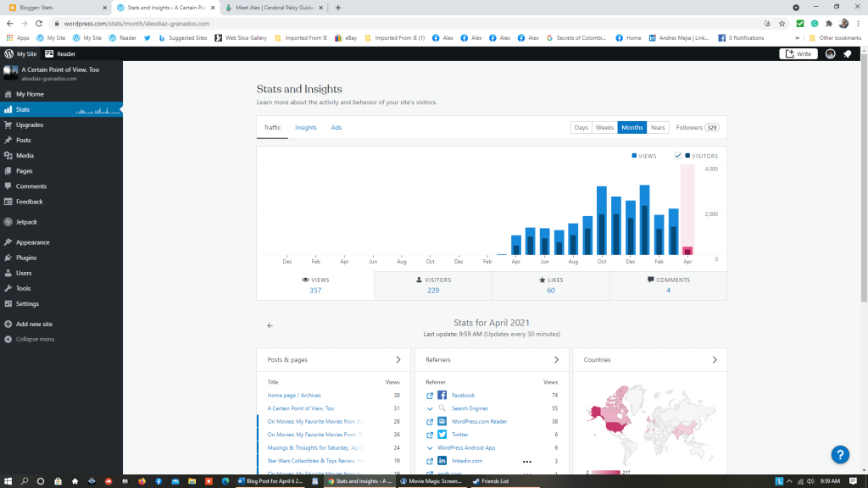Click the Add new site plus icon
This screenshot has width=868, height=488.
pos(8,324)
